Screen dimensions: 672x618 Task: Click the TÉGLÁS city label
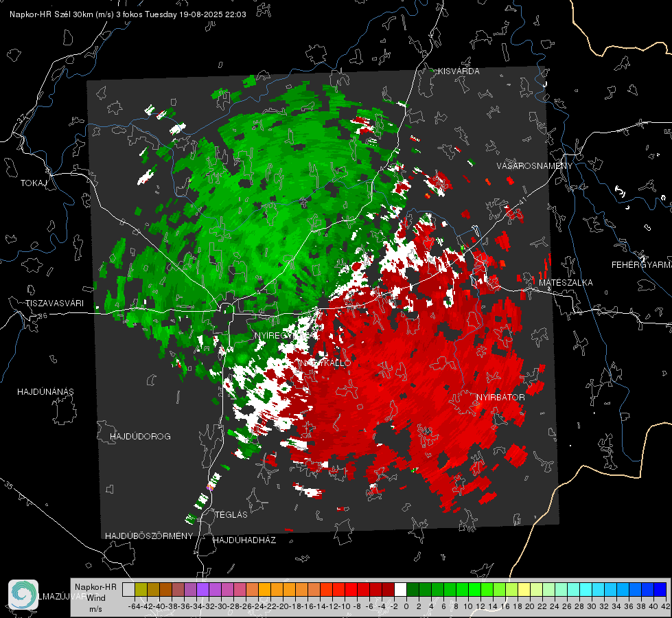231,514
